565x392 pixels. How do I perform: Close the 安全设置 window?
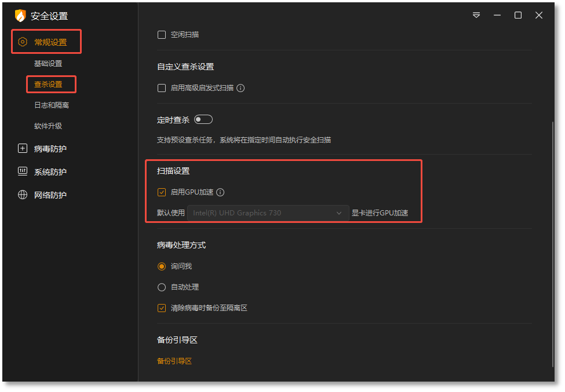click(x=539, y=15)
